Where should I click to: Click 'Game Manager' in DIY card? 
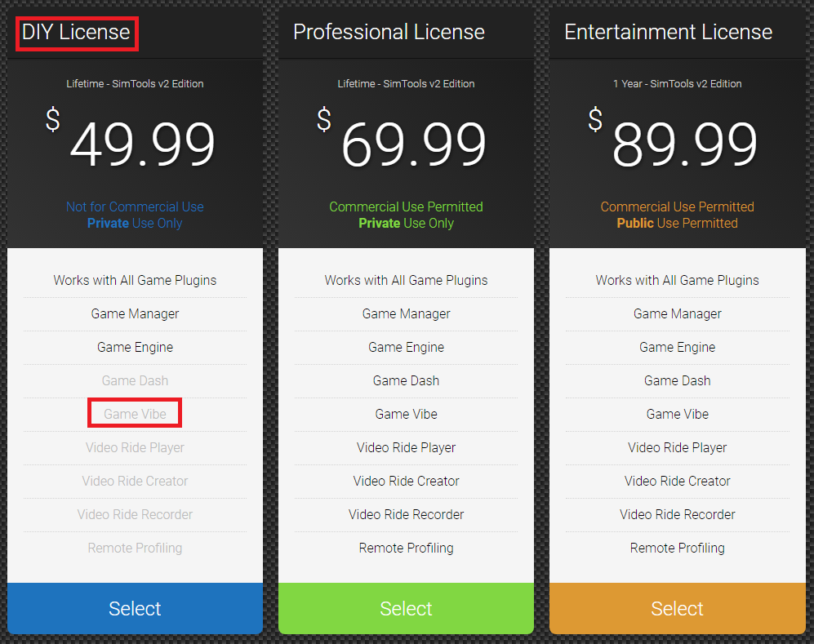135,313
